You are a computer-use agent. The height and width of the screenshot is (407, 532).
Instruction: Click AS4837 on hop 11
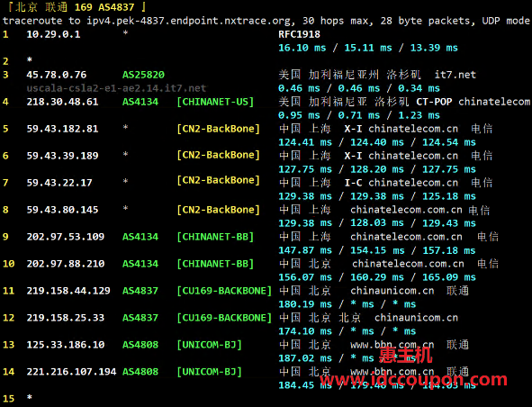click(x=140, y=291)
